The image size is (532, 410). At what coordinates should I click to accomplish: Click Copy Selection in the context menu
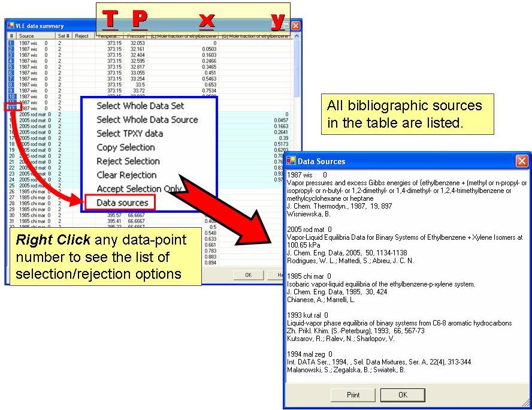click(x=126, y=147)
